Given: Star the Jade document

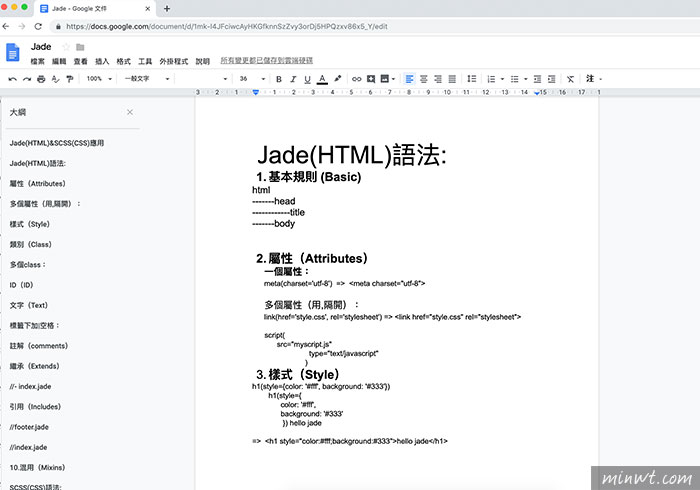Looking at the screenshot, I should (x=66, y=47).
